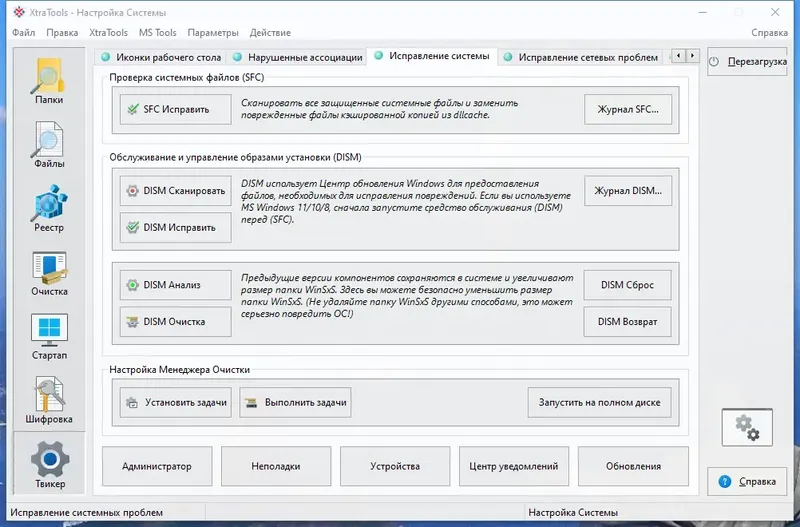Viewport: 800px width, 527px height.
Task: Click group label Проверка системных файлов (SFC)
Action: point(187,78)
